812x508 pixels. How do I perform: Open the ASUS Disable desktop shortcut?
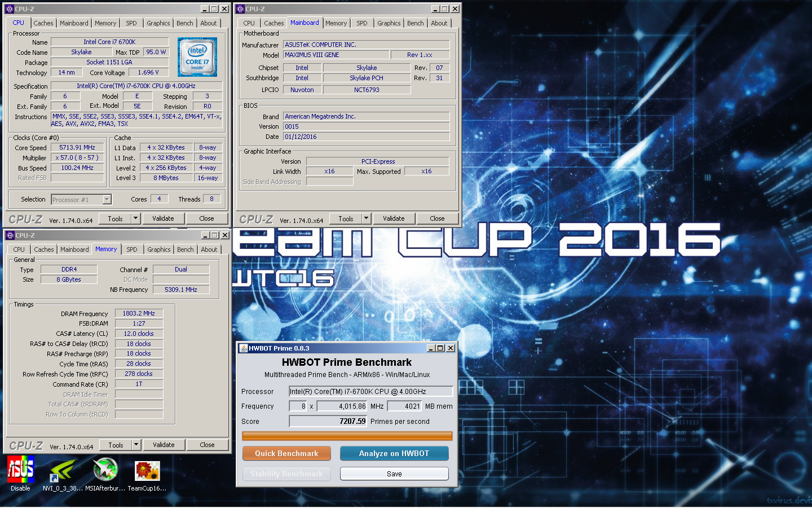tap(20, 473)
